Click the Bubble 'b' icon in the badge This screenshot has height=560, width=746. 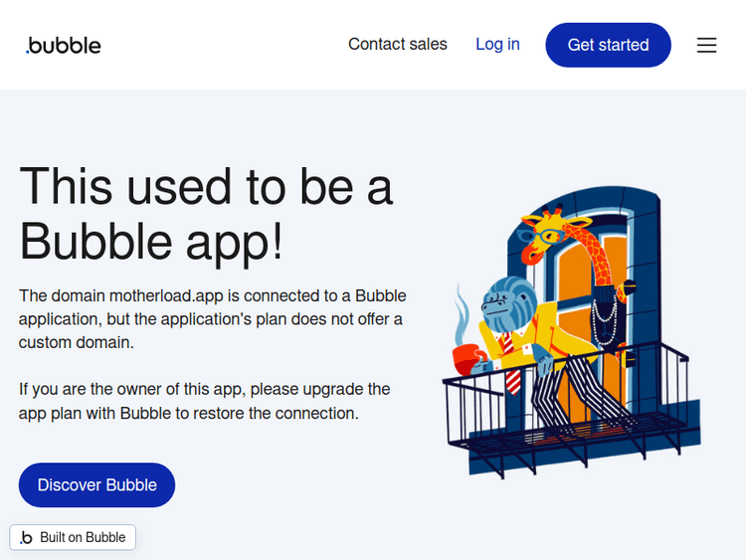(27, 537)
